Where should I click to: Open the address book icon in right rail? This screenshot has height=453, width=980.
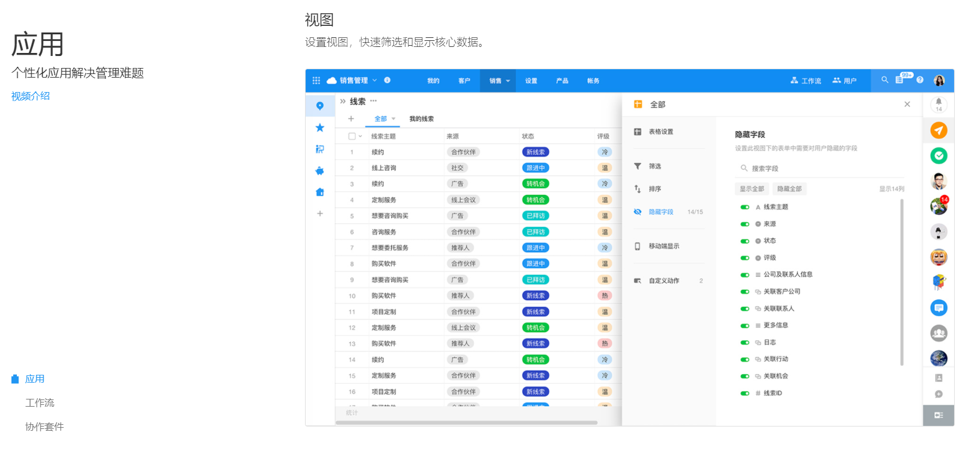[x=939, y=378]
